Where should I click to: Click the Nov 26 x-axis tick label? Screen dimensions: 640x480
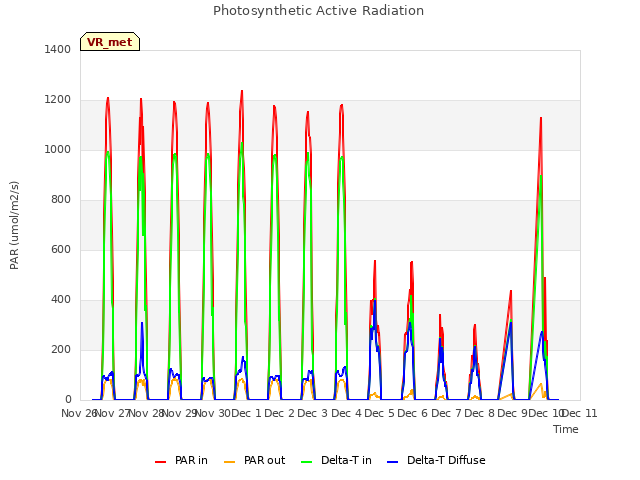click(x=78, y=413)
